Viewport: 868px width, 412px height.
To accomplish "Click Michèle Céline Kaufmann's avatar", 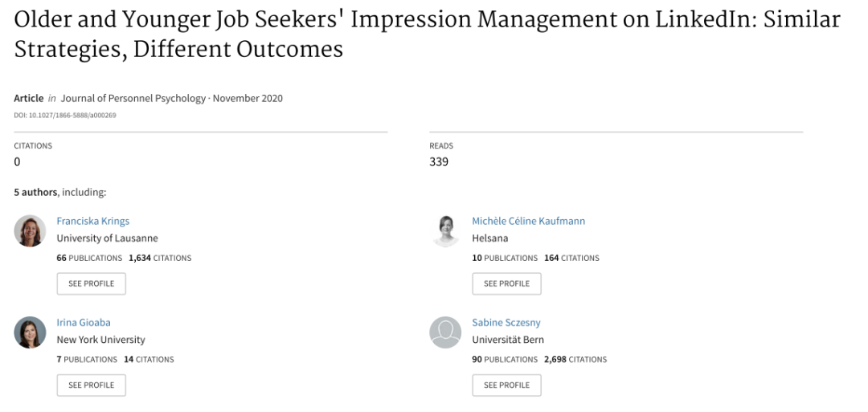I will click(445, 230).
